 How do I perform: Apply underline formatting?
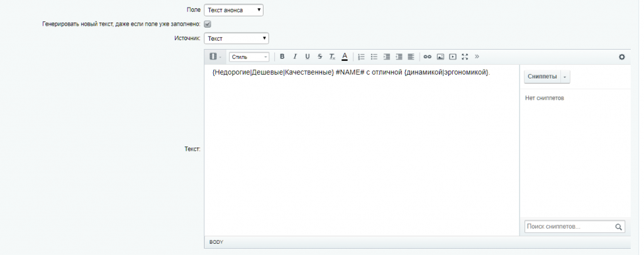(308, 57)
